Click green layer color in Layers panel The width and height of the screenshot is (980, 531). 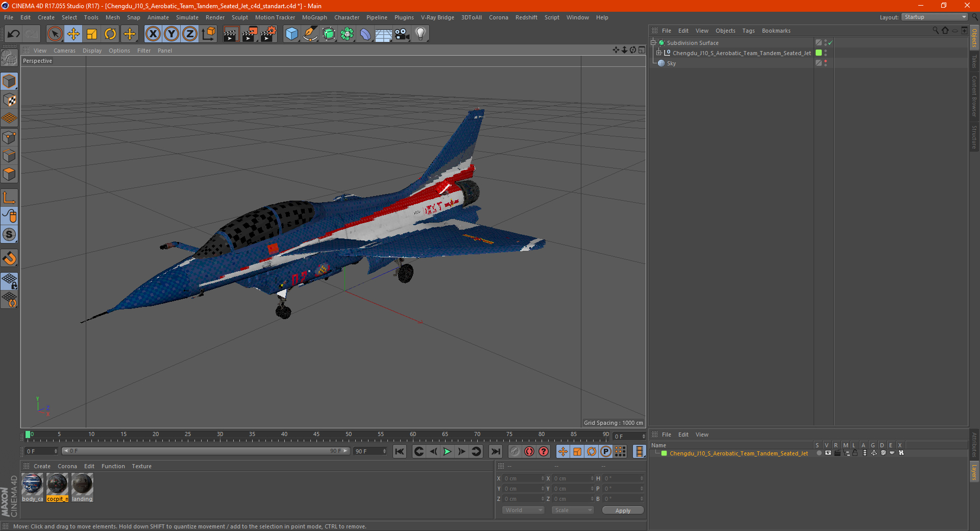pyautogui.click(x=664, y=453)
